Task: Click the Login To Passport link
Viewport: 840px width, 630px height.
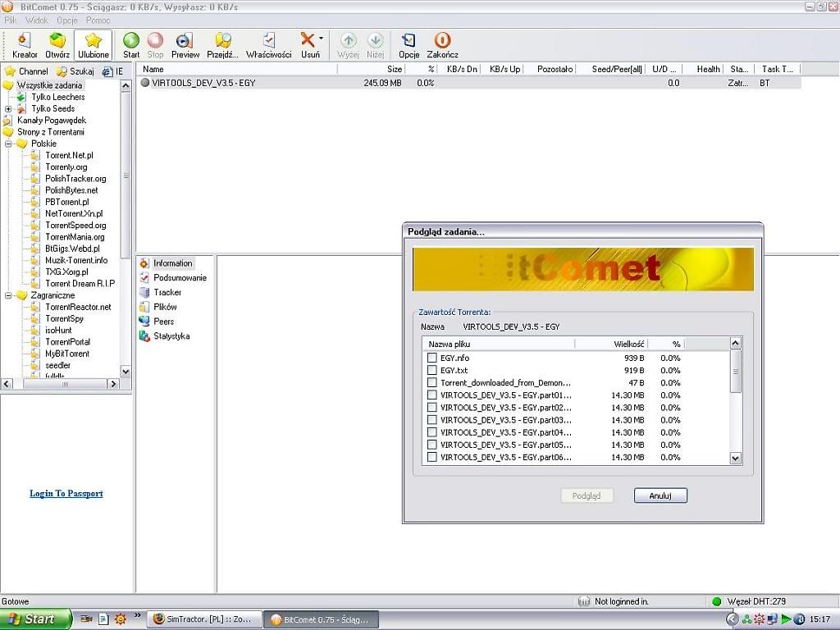Action: (66, 493)
